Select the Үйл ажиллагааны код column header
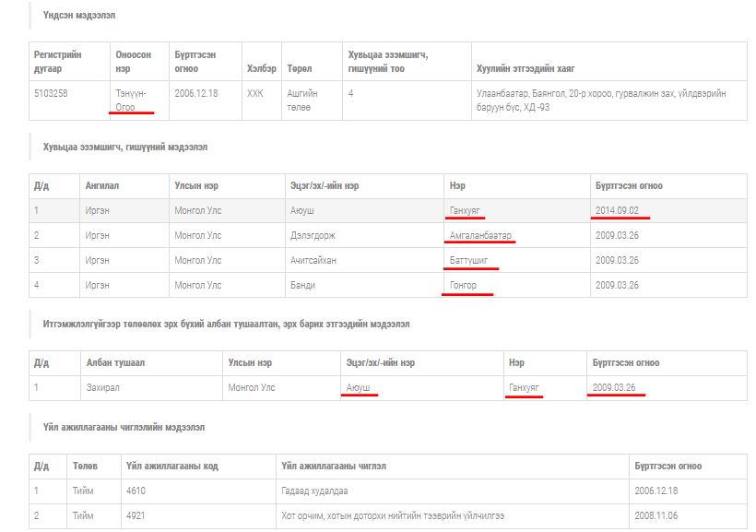This screenshot has width=756, height=532. [x=172, y=466]
